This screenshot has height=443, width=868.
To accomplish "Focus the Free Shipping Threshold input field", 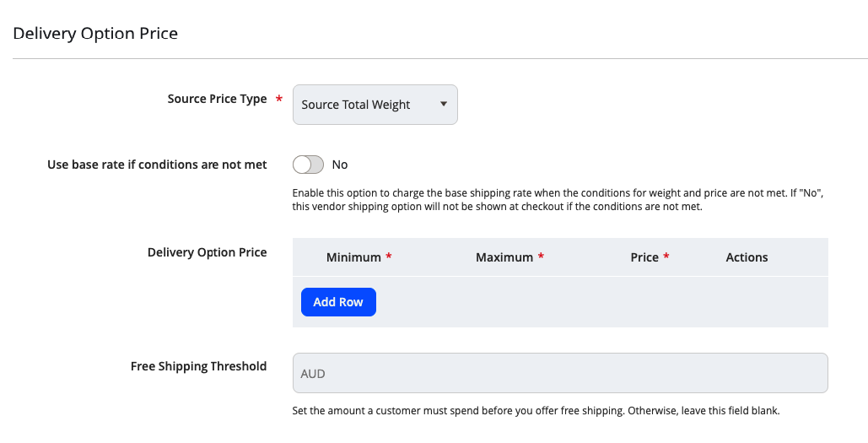I will click(x=560, y=373).
